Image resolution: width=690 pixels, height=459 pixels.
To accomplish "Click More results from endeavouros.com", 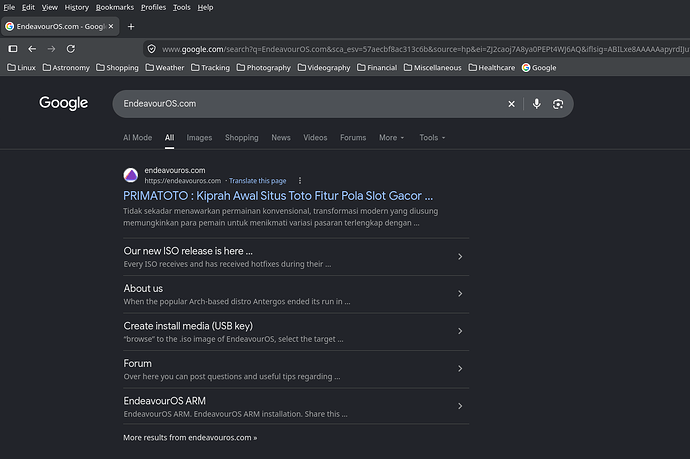I will (x=190, y=438).
